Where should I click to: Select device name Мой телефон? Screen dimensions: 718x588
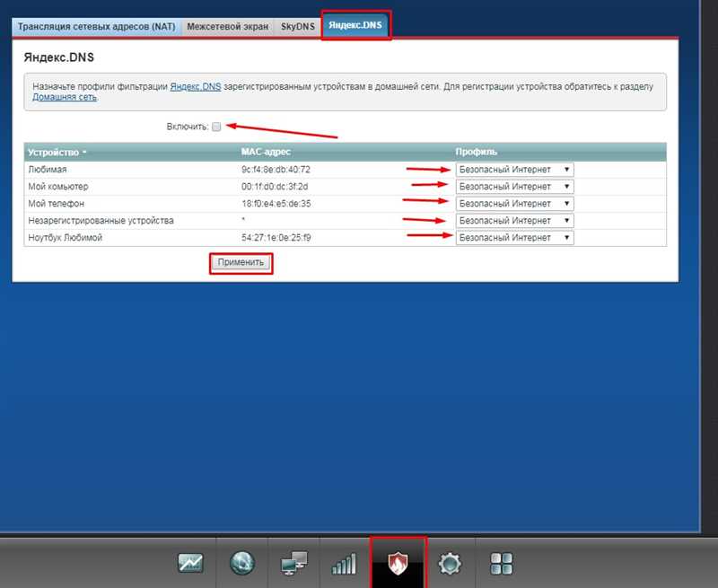click(x=57, y=203)
